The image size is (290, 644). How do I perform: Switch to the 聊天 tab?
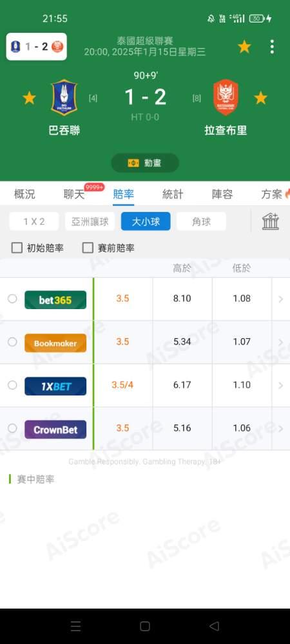pos(74,194)
